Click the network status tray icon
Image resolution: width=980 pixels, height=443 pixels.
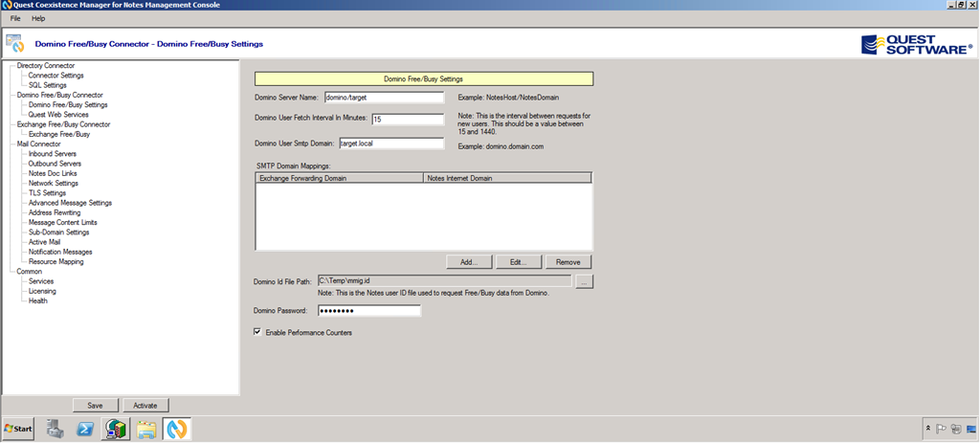[956, 429]
